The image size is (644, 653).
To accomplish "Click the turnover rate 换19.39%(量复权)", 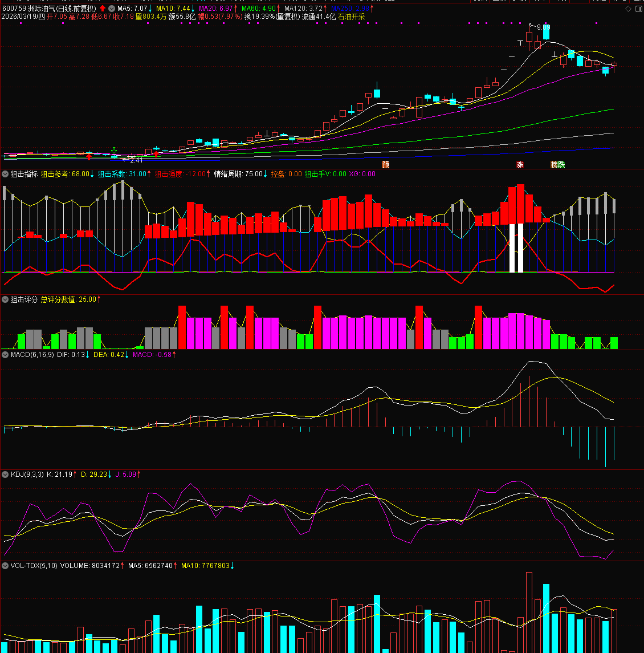I will tap(272, 17).
